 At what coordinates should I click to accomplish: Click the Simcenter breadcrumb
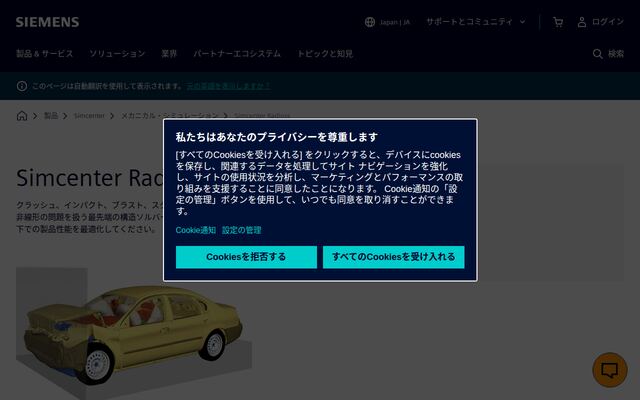click(x=89, y=116)
